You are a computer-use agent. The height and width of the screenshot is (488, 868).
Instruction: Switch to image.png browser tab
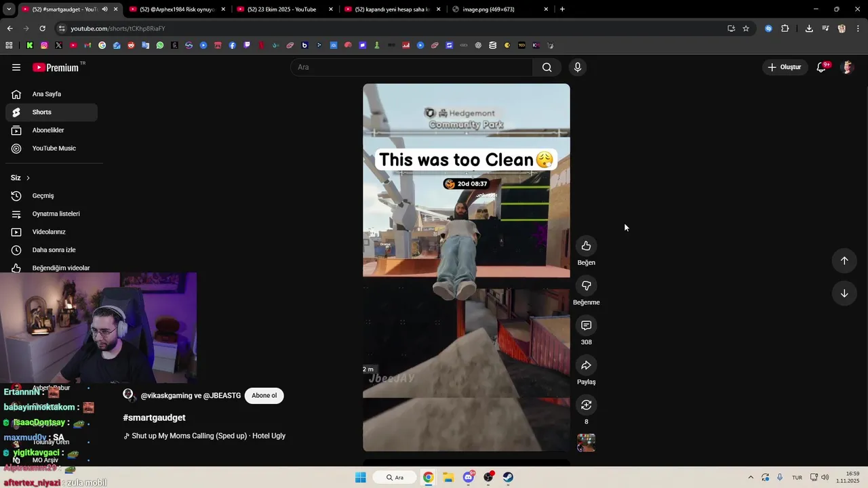[500, 9]
